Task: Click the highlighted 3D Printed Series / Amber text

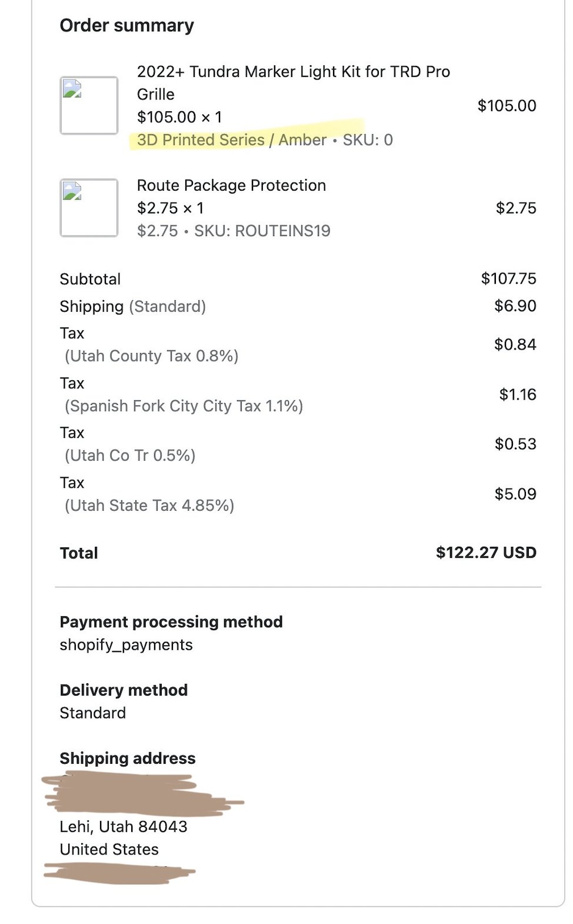Action: pos(231,140)
